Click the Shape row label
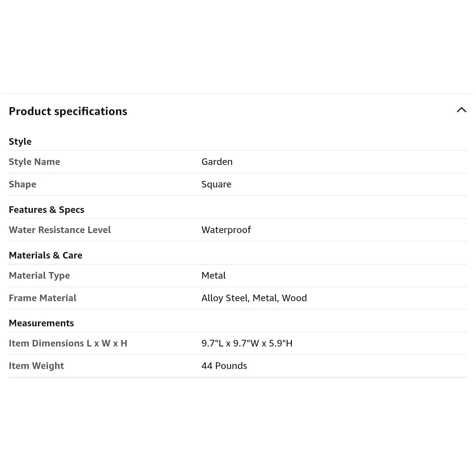 point(22,184)
